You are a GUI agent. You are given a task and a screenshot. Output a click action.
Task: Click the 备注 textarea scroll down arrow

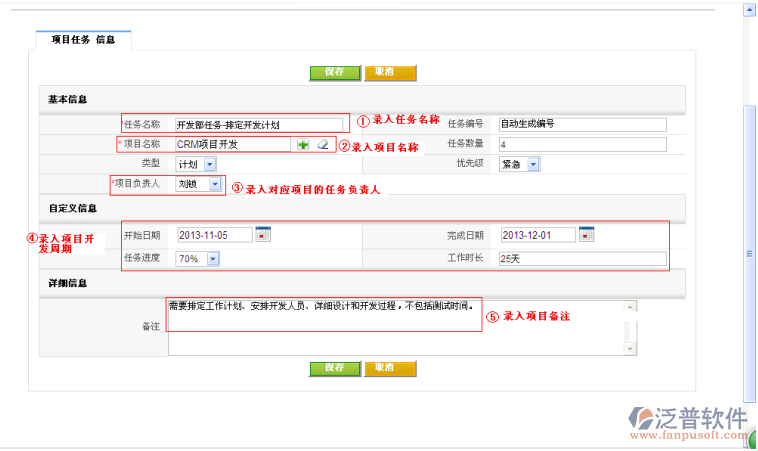click(x=629, y=349)
